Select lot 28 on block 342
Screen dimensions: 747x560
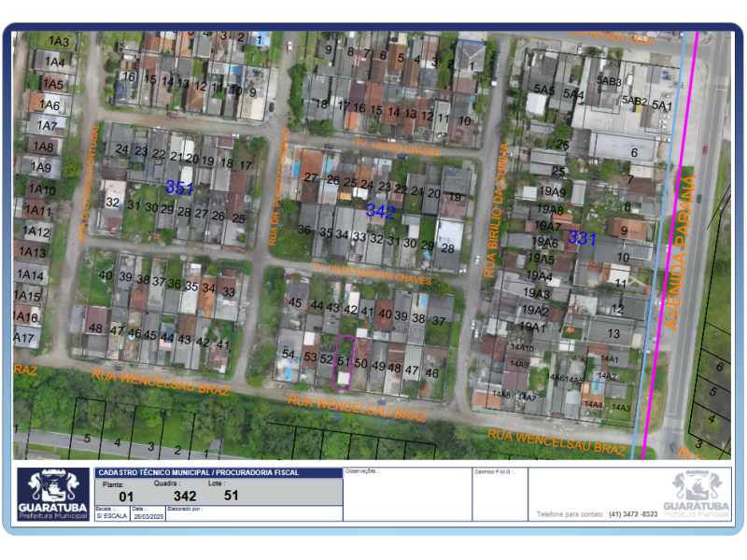pos(447,248)
